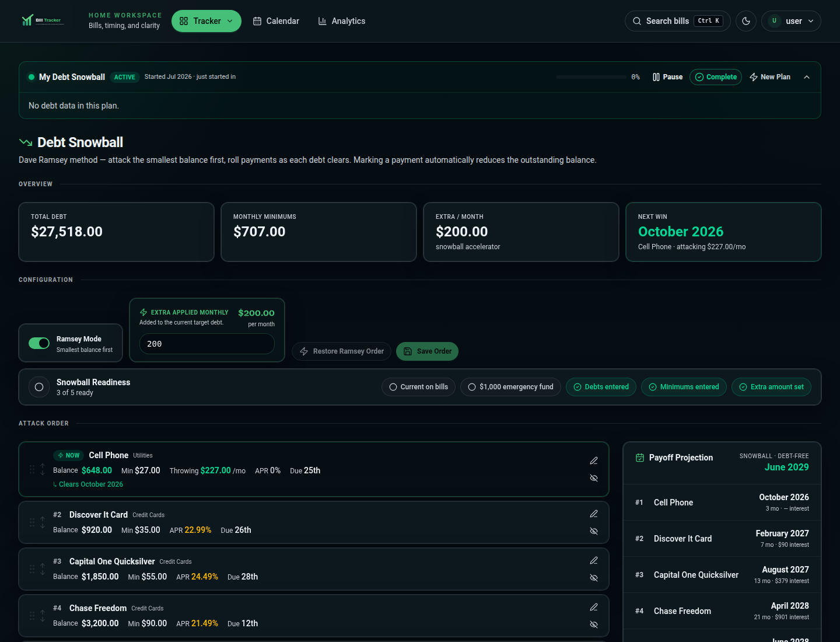This screenshot has height=642, width=840.
Task: Click the Save Order button
Action: click(427, 351)
